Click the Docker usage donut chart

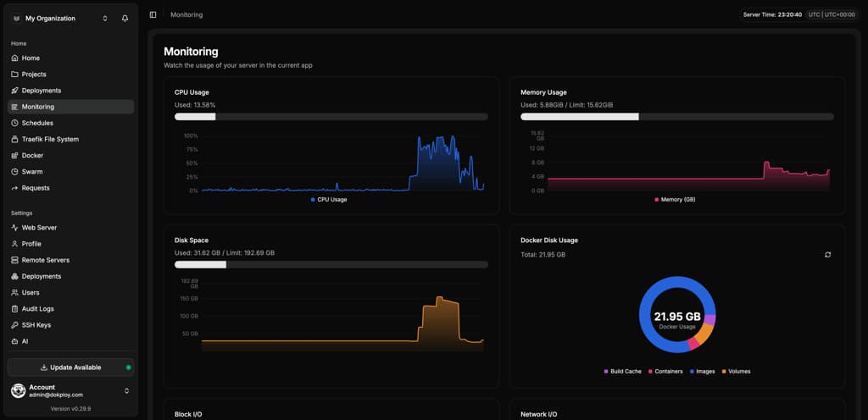coord(677,314)
